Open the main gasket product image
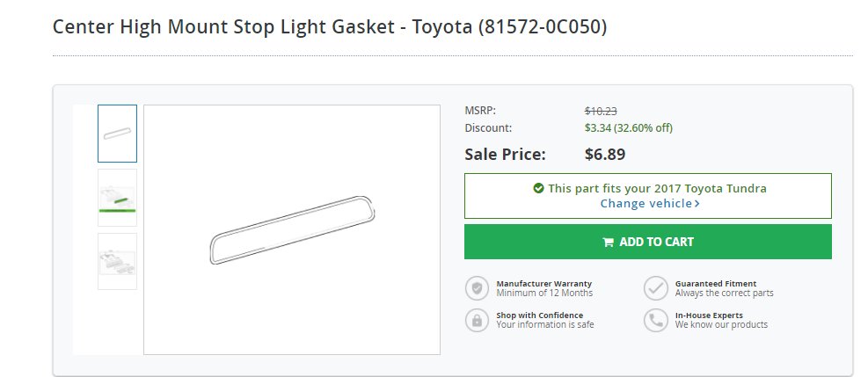The width and height of the screenshot is (868, 377). 292,229
